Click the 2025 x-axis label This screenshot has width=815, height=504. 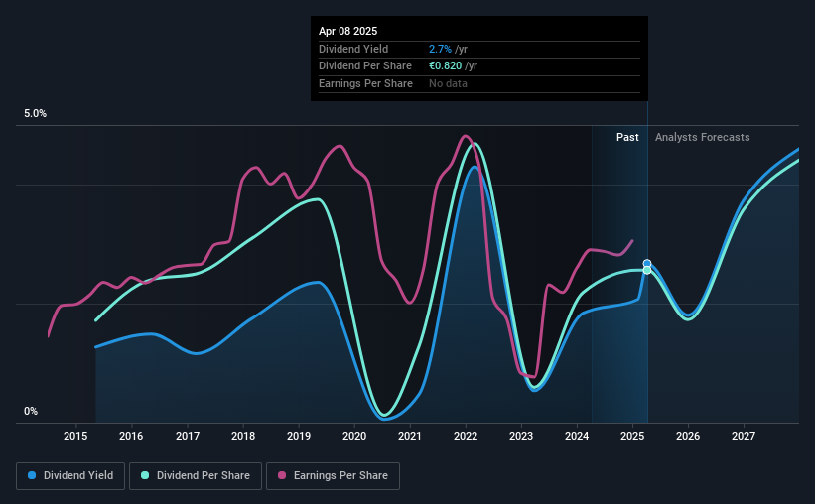click(x=632, y=436)
